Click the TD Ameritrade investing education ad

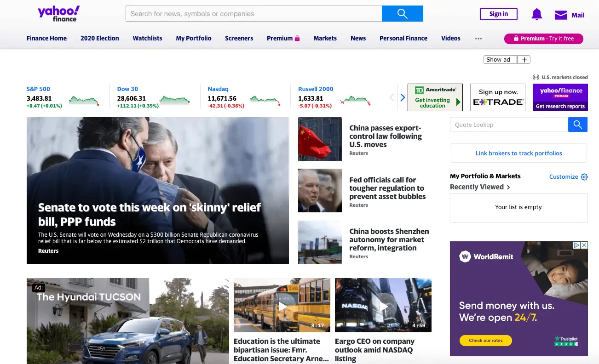tap(435, 97)
